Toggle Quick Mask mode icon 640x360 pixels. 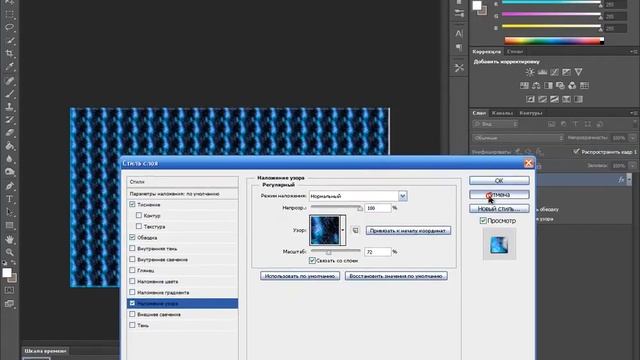[9, 290]
